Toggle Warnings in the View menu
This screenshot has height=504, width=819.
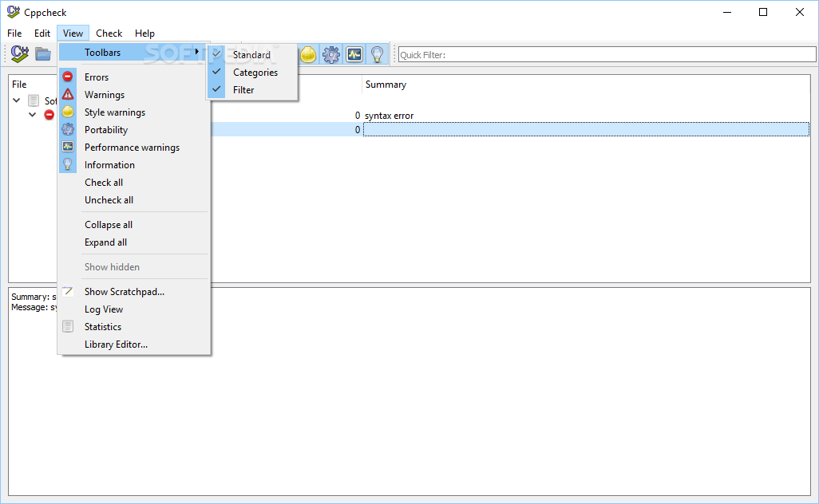click(x=134, y=95)
